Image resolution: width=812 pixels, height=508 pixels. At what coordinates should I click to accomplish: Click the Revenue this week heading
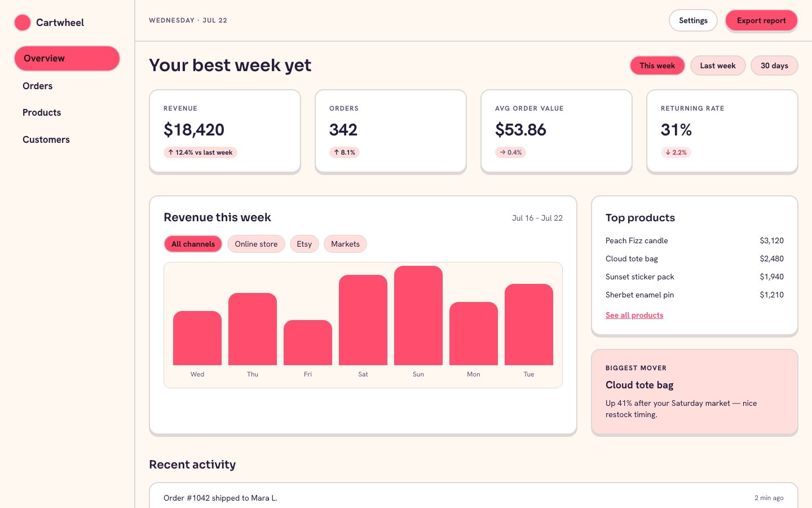tap(217, 217)
